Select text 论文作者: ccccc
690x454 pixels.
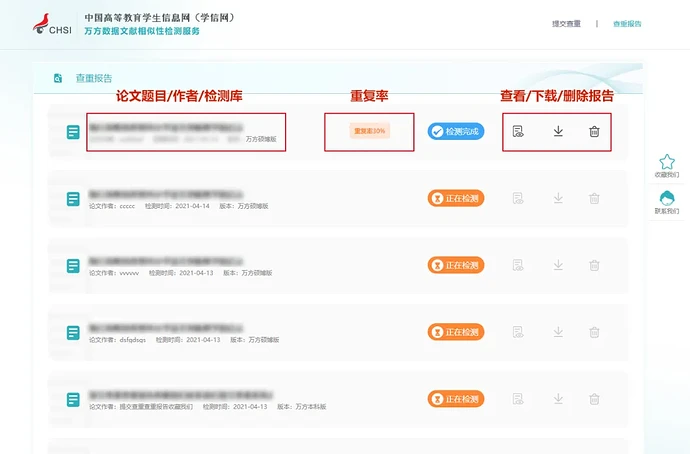pyautogui.click(x=112, y=206)
